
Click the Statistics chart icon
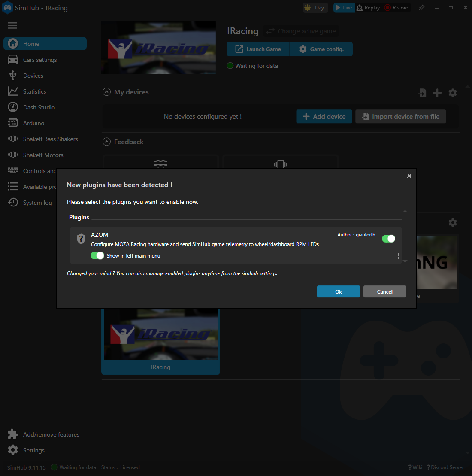[x=13, y=91]
